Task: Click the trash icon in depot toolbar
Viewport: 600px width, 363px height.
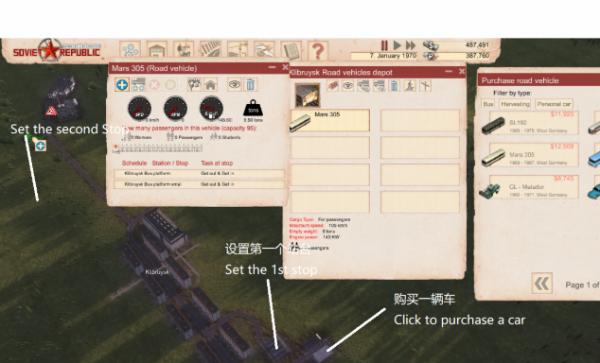Action: pyautogui.click(x=395, y=86)
